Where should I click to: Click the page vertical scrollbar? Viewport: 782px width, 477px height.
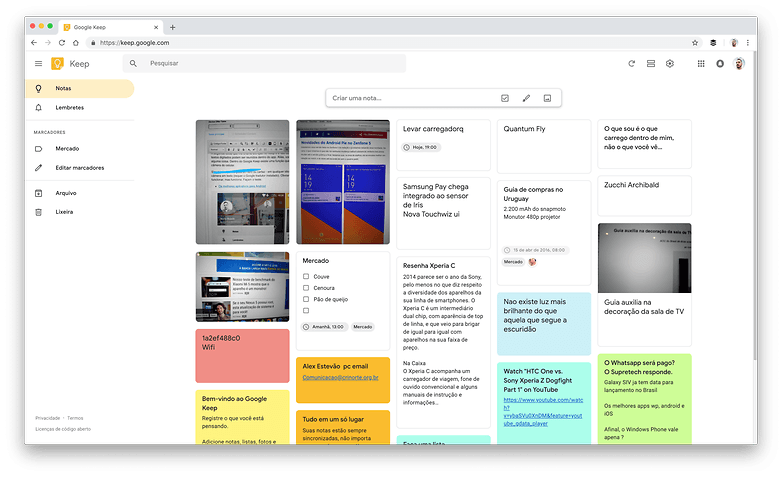(755, 205)
